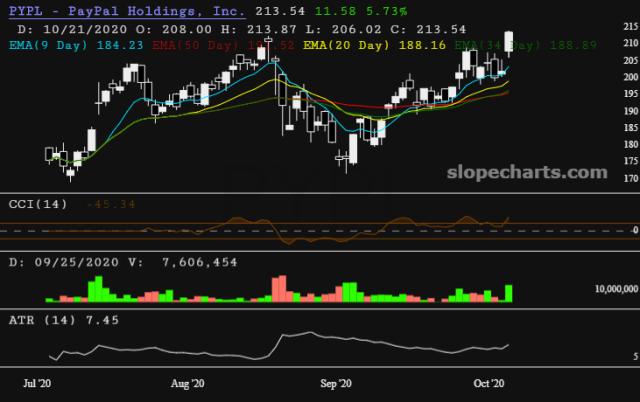Screen dimensions: 640x402
Task: Click the PYPL - PayPal Holdings, Inc. title link
Action: tap(126, 11)
